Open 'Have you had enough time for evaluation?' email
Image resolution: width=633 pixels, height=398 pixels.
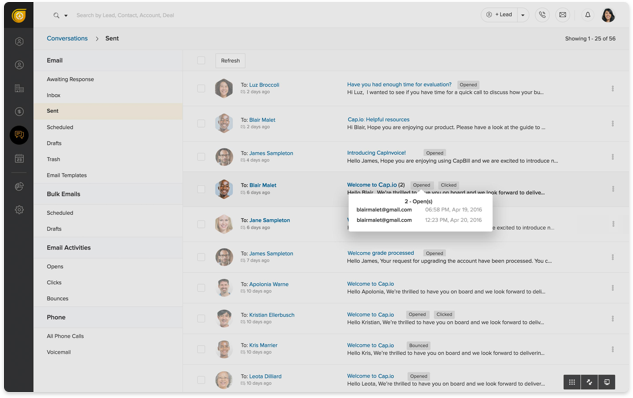[399, 84]
